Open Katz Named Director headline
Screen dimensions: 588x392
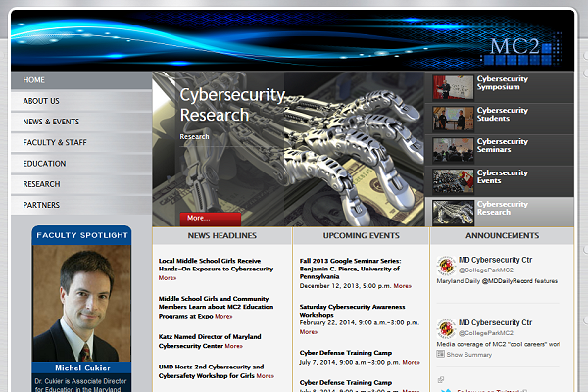point(210,341)
